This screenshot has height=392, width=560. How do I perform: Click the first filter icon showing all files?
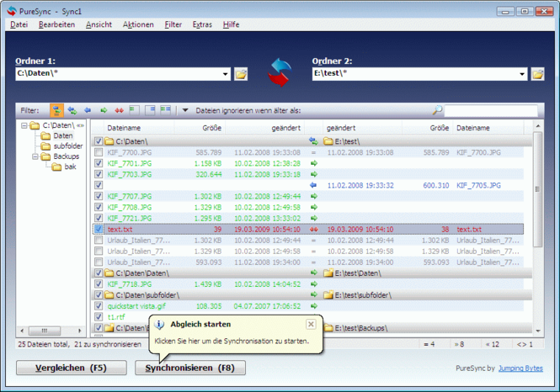pyautogui.click(x=56, y=110)
